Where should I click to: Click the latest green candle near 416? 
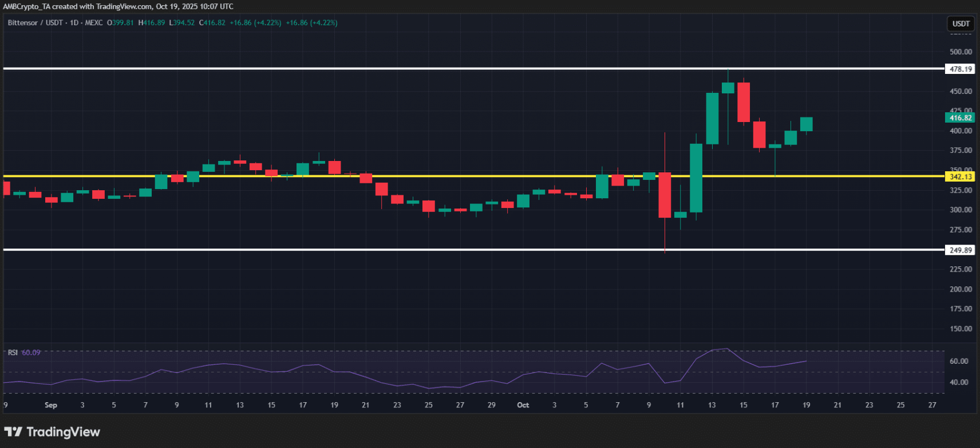806,124
